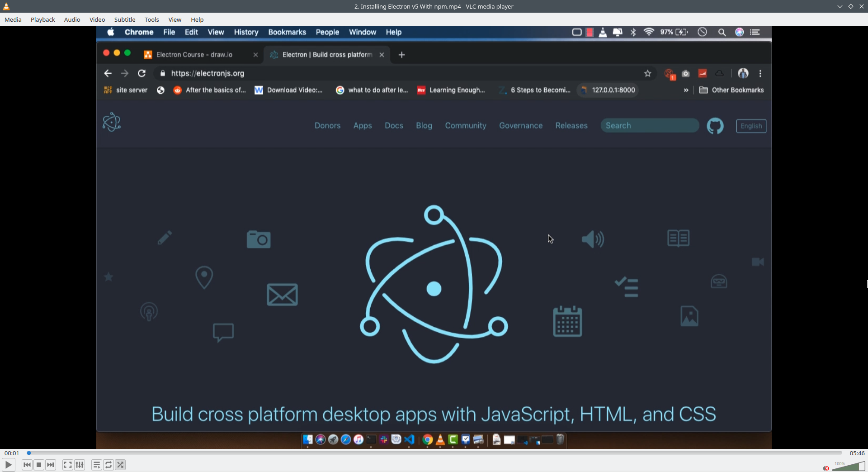The width and height of the screenshot is (868, 472).
Task: Click Chrome's reload icon in the video
Action: (x=142, y=73)
